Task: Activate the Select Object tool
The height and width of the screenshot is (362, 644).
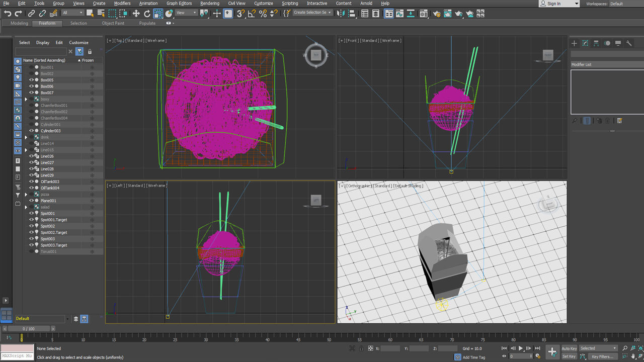Action: tap(90, 14)
